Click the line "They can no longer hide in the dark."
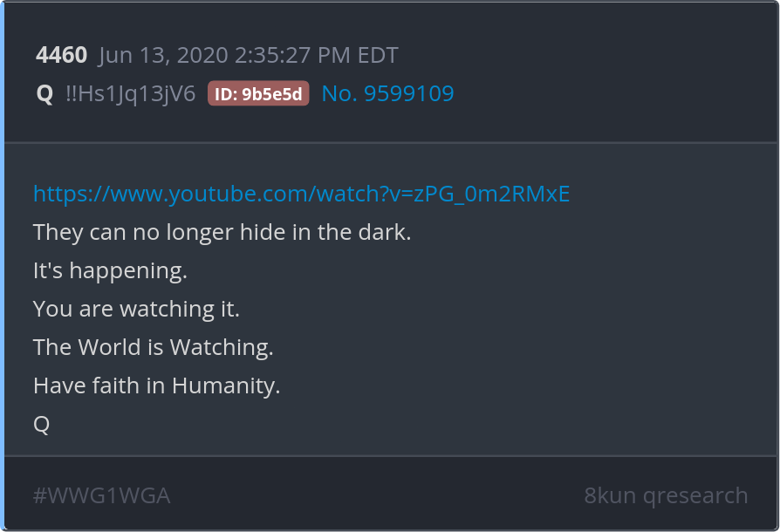 pyautogui.click(x=222, y=232)
